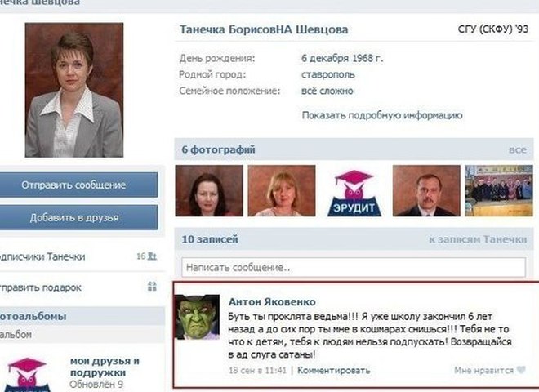Viewport: 539px width, 392px height.
Task: Click the gift box icon
Action: (152, 286)
